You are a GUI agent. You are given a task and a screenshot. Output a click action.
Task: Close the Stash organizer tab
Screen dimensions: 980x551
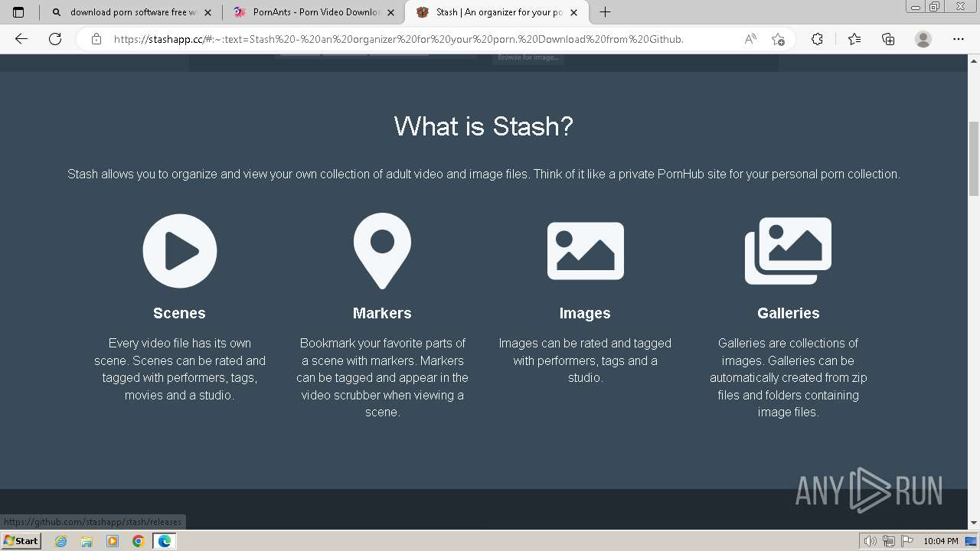tap(574, 12)
